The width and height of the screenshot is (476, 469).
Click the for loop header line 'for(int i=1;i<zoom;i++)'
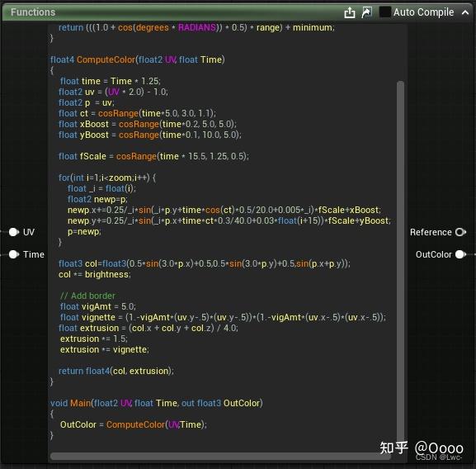click(107, 178)
